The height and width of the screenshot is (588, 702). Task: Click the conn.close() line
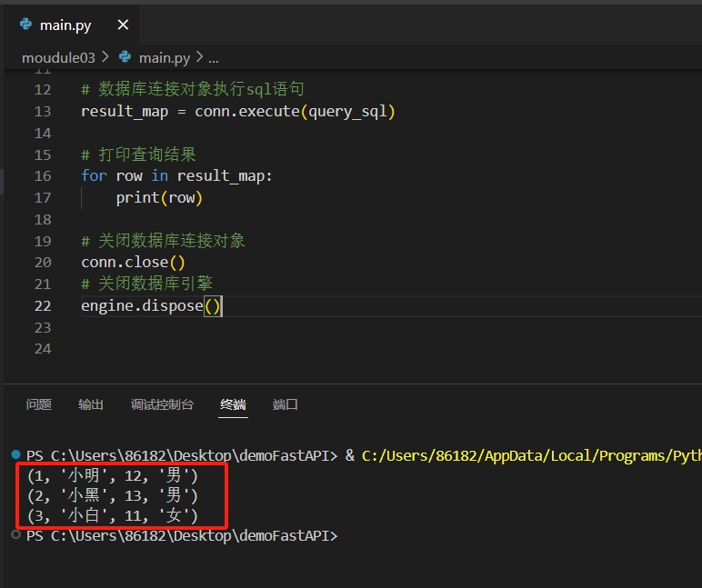133,263
